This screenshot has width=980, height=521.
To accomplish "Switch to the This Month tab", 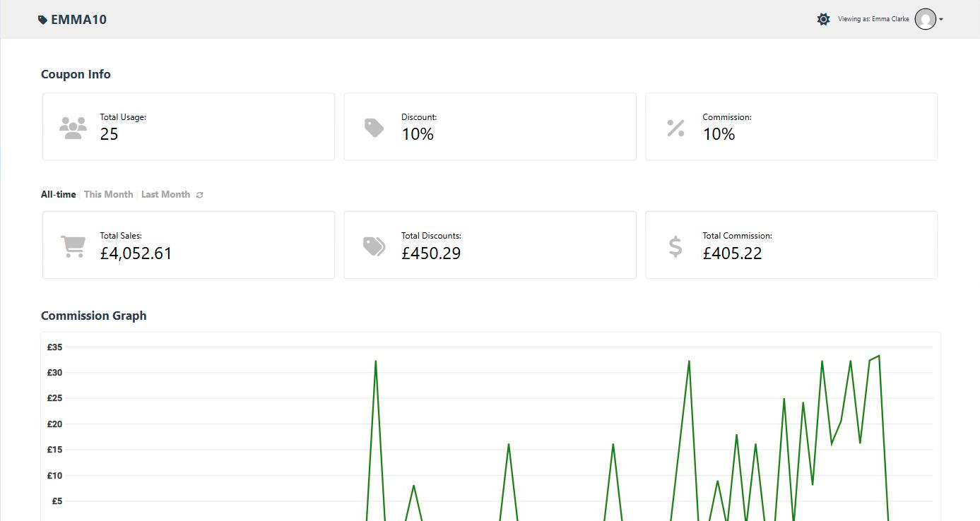I will [x=109, y=194].
